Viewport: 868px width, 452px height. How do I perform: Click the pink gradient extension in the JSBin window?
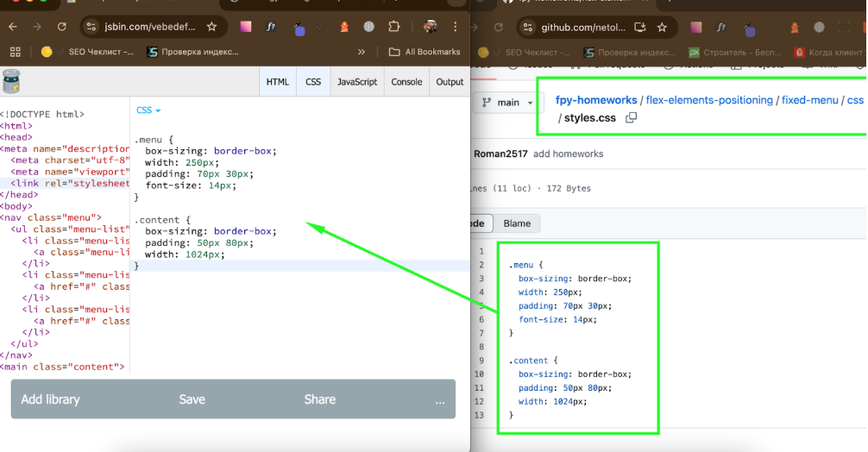coord(246,27)
